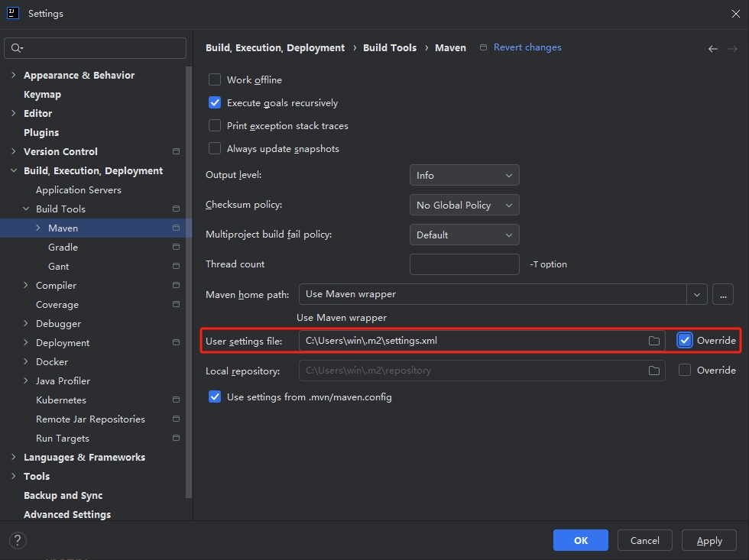This screenshot has height=560, width=749.
Task: Uncheck Execute goals recursively
Action: 215,102
